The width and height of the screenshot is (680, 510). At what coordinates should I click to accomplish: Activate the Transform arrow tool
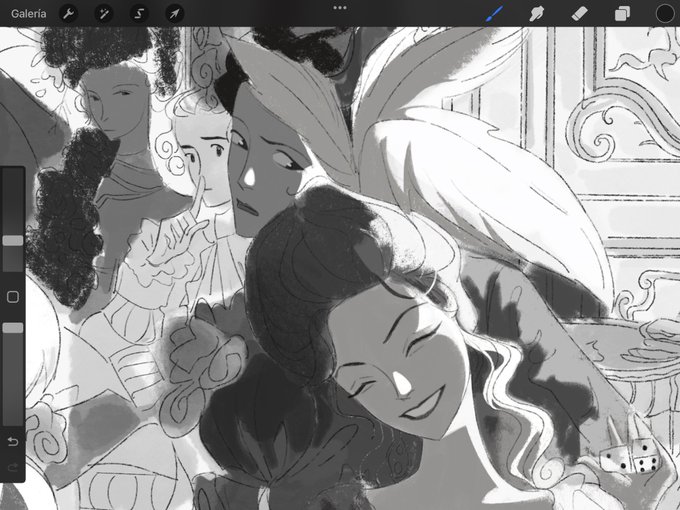pyautogui.click(x=174, y=14)
